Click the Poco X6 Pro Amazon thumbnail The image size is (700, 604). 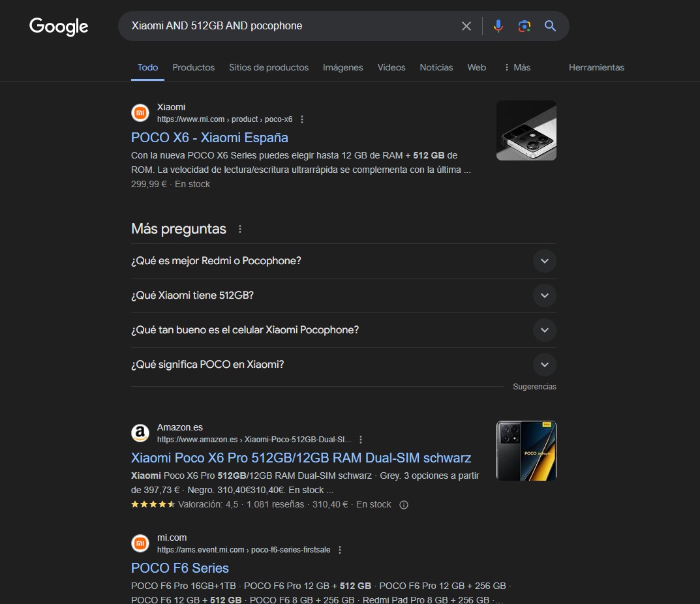[x=526, y=451]
